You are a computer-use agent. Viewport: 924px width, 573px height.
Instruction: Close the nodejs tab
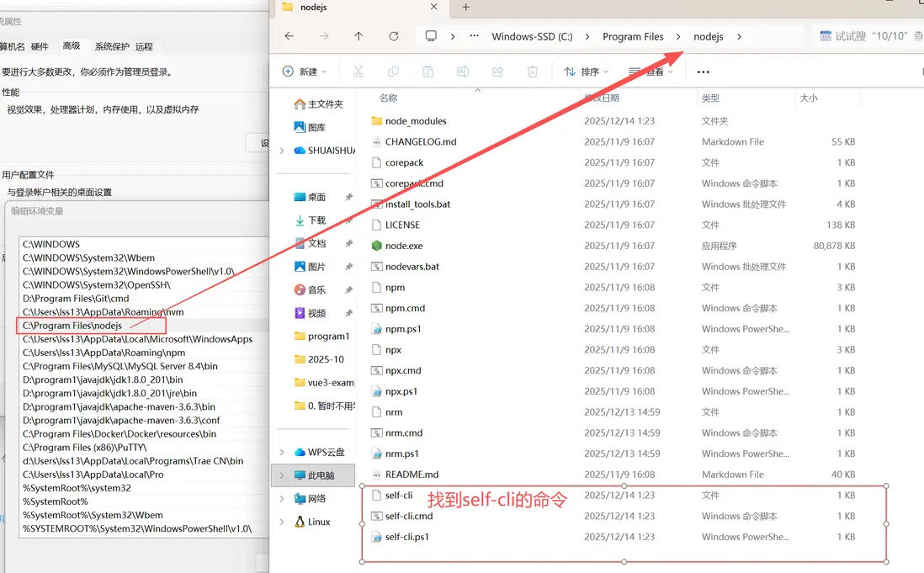pos(433,7)
